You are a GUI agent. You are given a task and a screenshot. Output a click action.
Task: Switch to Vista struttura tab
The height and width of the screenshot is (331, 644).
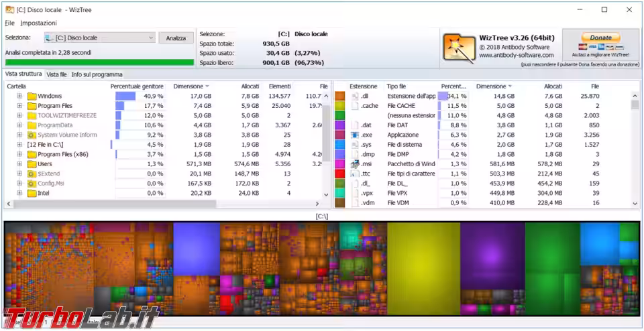click(x=23, y=74)
